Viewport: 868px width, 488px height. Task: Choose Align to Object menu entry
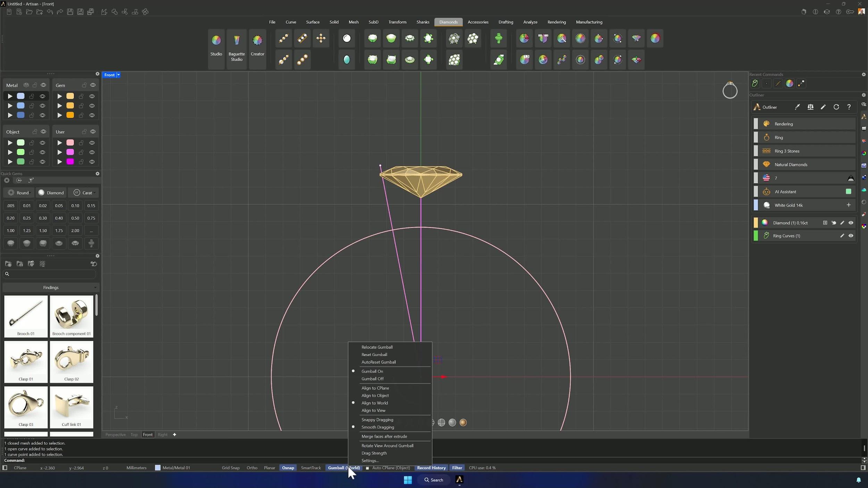pos(375,395)
